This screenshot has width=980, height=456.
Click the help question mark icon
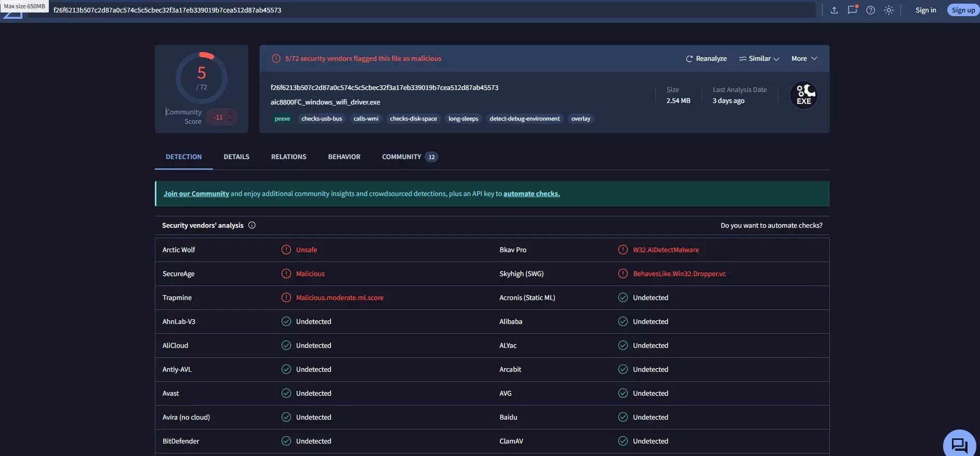click(870, 10)
